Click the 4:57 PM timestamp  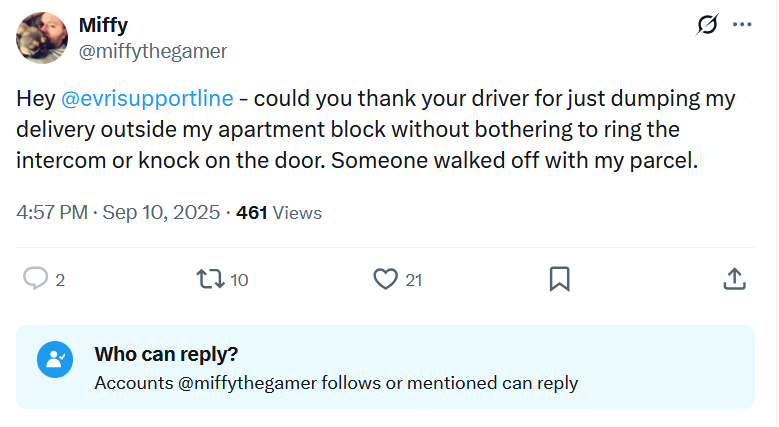(x=51, y=213)
